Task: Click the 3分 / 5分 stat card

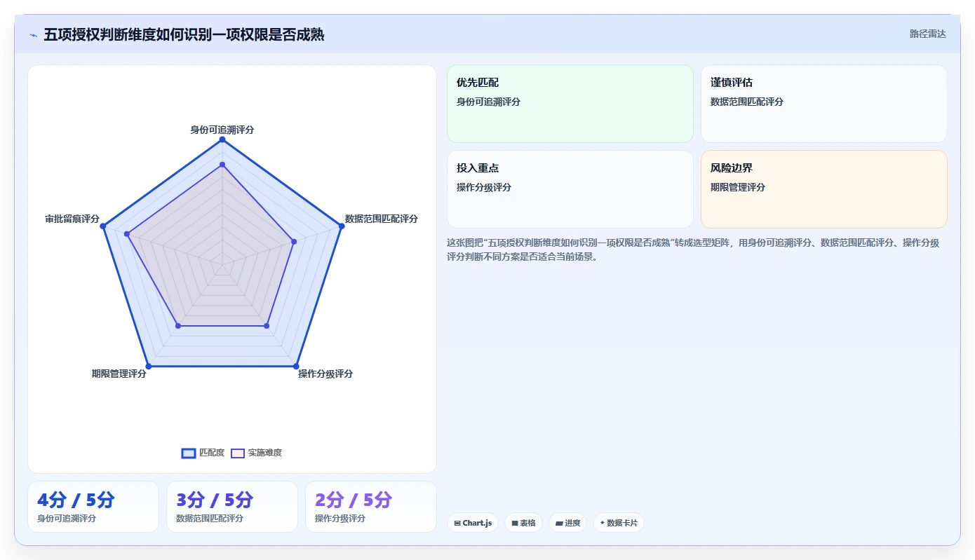Action: tap(232, 507)
